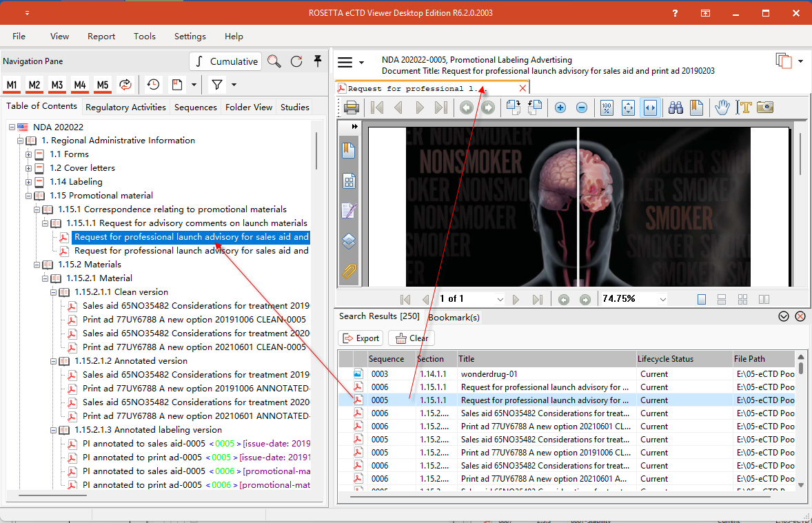Switch to the Studies tab
This screenshot has height=523, width=812.
tap(294, 107)
